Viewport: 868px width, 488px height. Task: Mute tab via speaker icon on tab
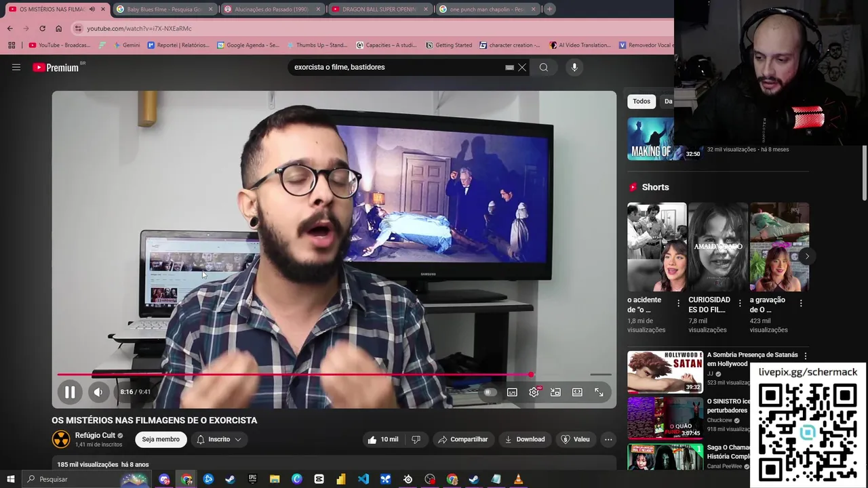pos(92,9)
